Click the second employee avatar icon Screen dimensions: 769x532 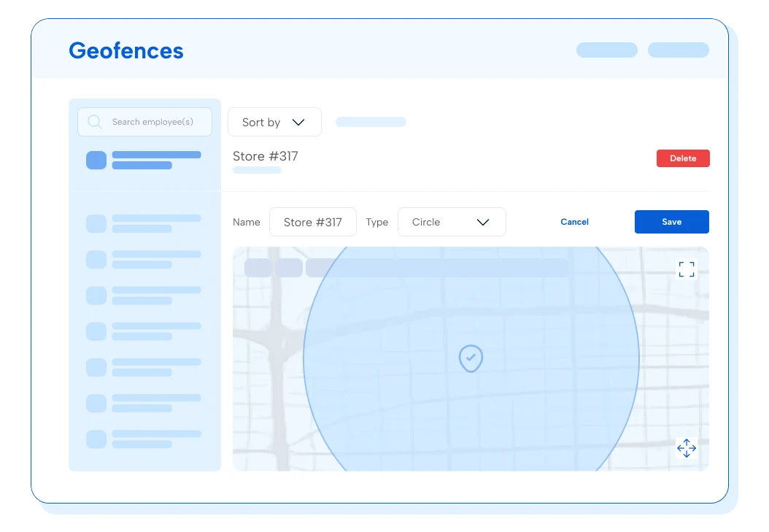[x=96, y=223]
